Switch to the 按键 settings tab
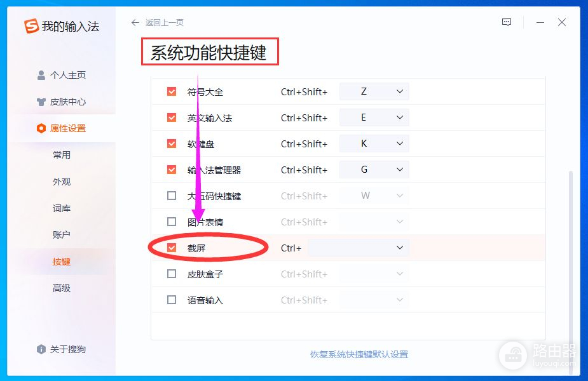Image resolution: width=588 pixels, height=381 pixels. pos(62,262)
